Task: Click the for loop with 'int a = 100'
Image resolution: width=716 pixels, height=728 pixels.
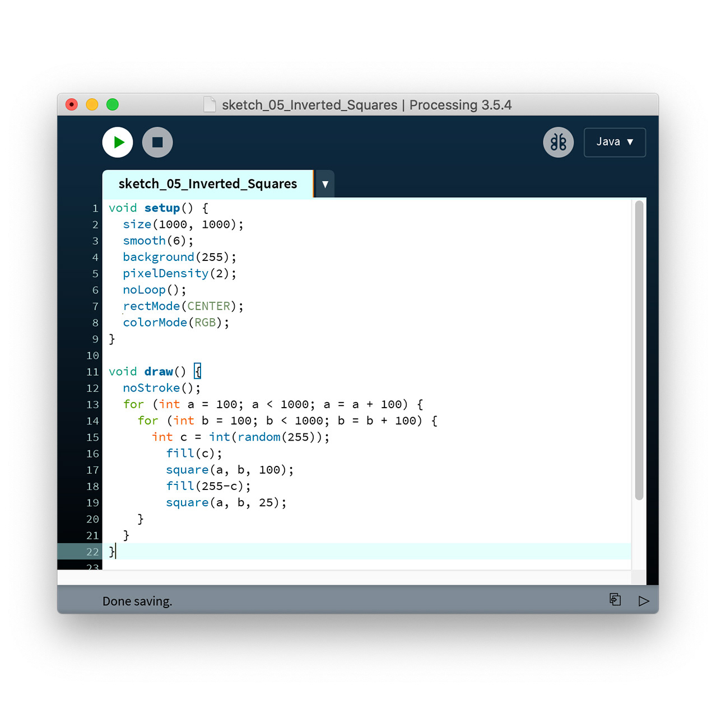Action: (x=273, y=404)
